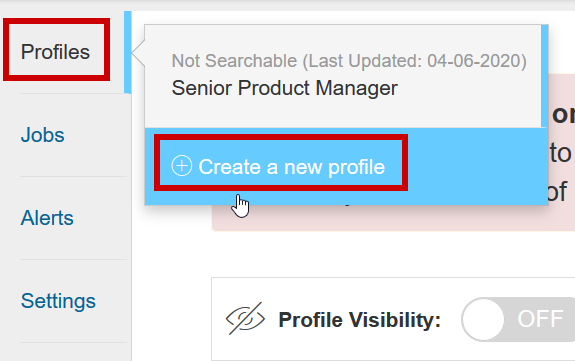Click the OFF label on the switch
The width and height of the screenshot is (575, 361).
(x=540, y=318)
